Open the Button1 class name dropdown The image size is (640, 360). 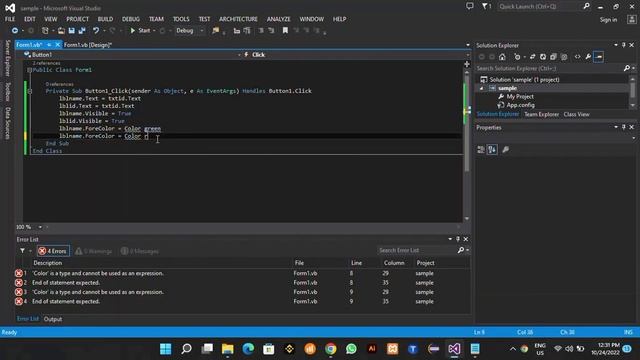(132, 55)
